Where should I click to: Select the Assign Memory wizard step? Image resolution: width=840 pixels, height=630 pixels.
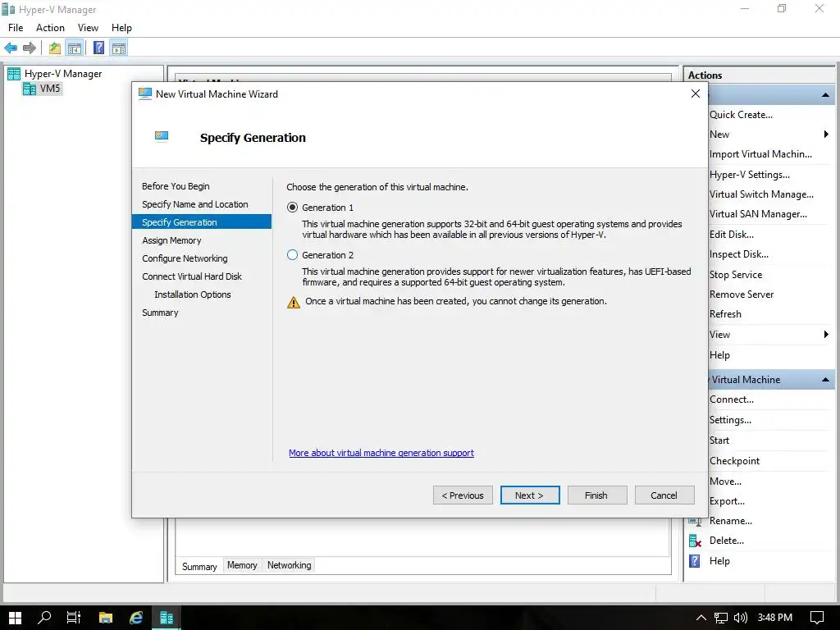tap(172, 240)
